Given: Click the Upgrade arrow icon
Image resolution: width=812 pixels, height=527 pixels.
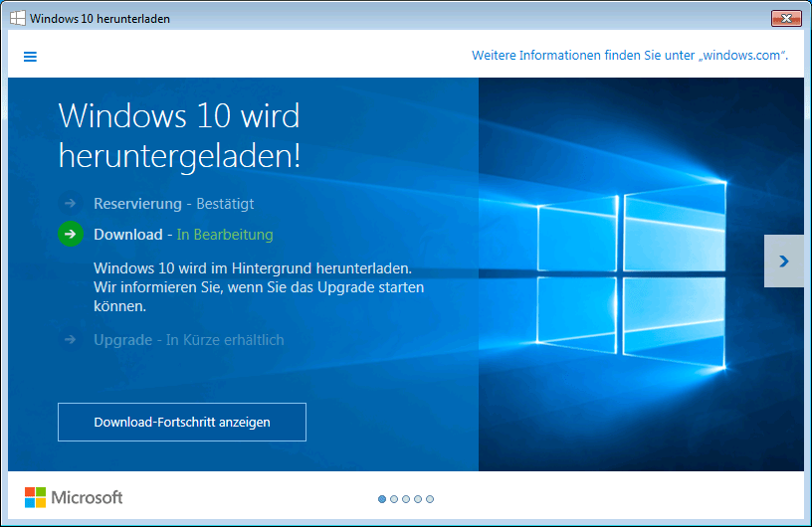Looking at the screenshot, I should point(70,340).
